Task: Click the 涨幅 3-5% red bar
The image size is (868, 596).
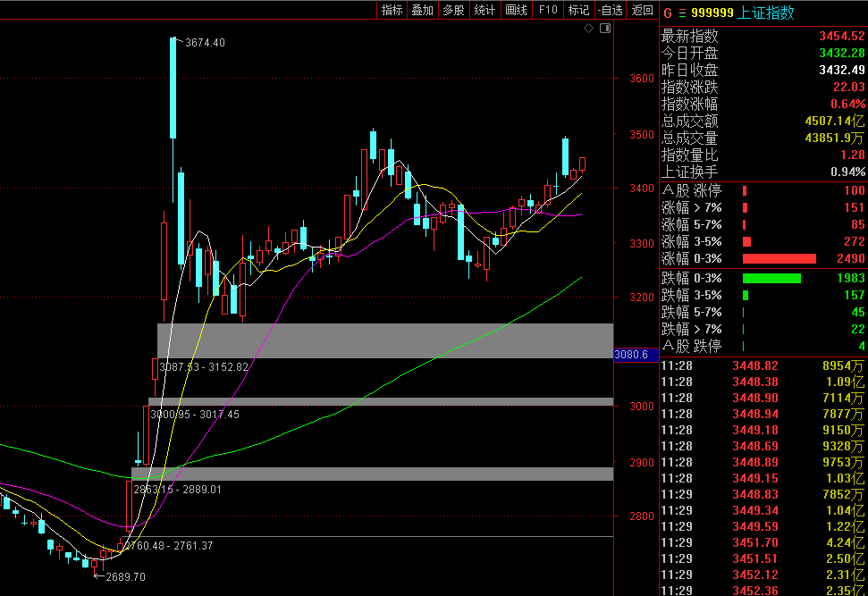Action: click(746, 242)
